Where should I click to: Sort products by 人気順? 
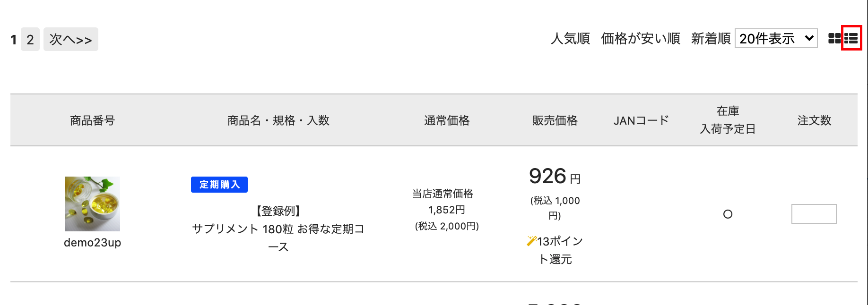pyautogui.click(x=570, y=38)
